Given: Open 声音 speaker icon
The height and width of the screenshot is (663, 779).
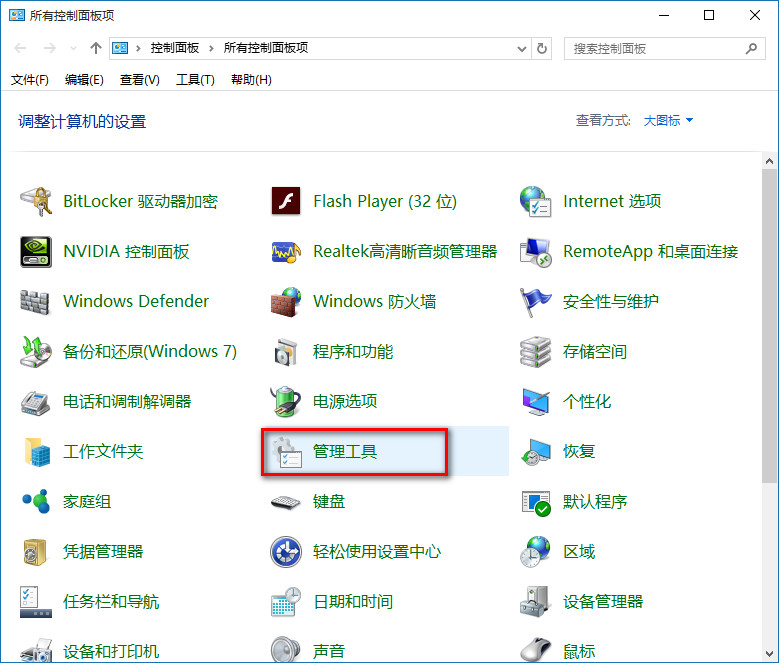Looking at the screenshot, I should 286,650.
